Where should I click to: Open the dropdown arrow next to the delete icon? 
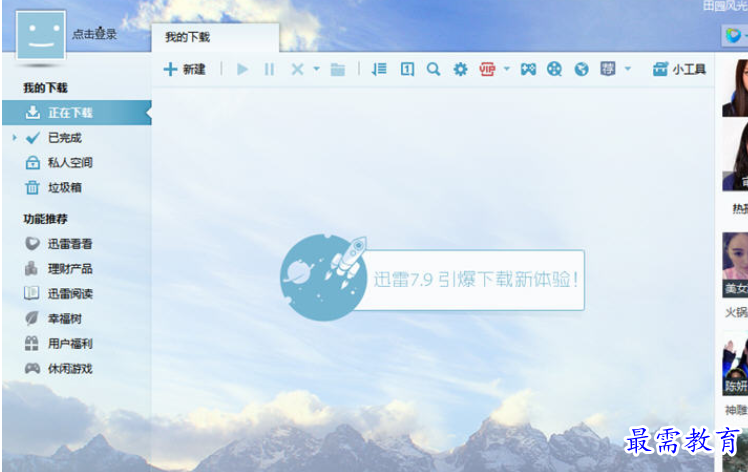[x=316, y=69]
